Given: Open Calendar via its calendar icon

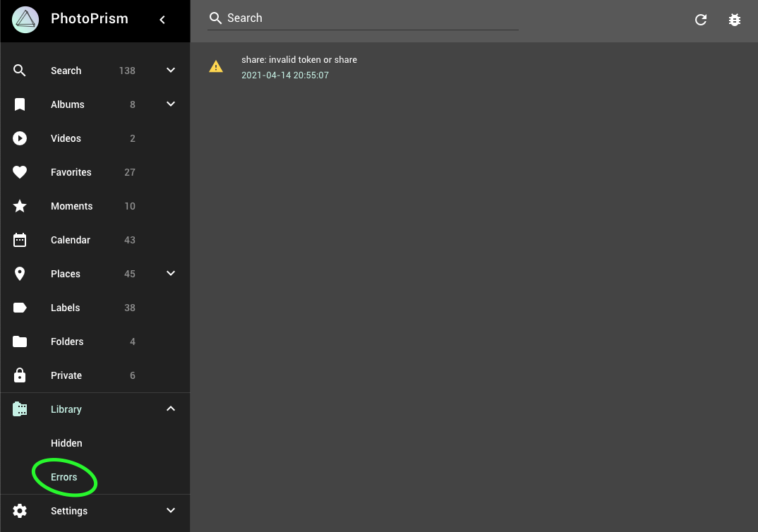Looking at the screenshot, I should click(19, 240).
